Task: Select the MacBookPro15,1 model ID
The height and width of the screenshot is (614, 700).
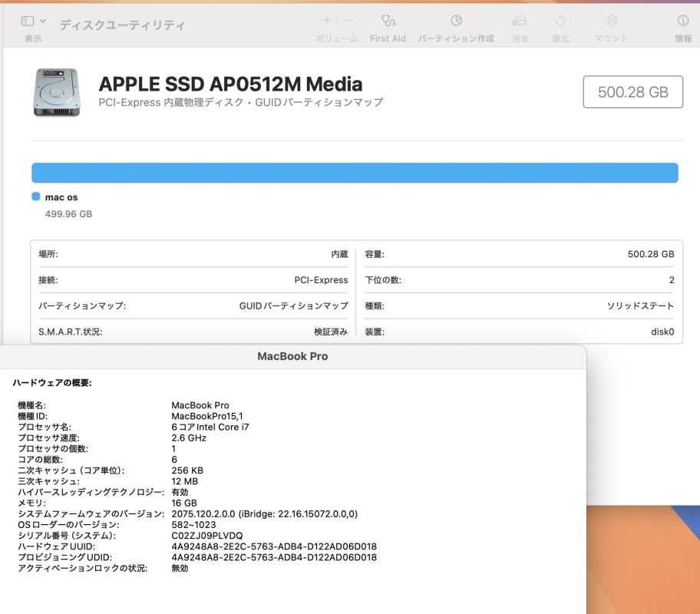Action: coord(207,416)
